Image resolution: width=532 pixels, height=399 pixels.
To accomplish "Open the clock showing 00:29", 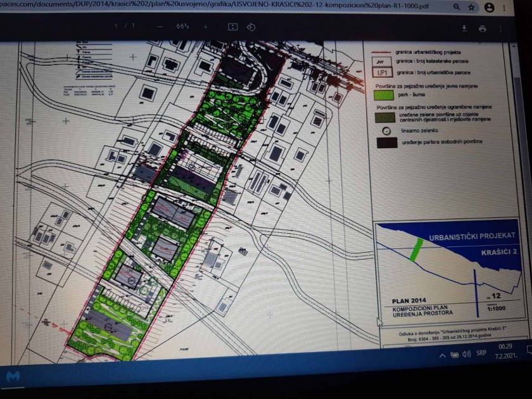I will (x=505, y=351).
